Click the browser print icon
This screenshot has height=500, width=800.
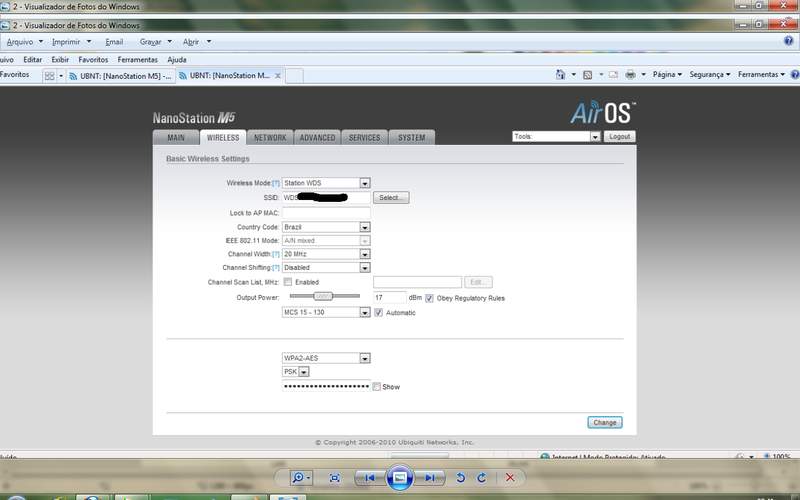click(x=631, y=74)
